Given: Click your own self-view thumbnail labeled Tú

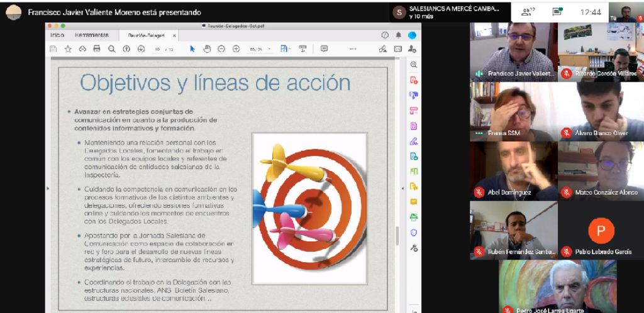Looking at the screenshot, I should pyautogui.click(x=626, y=13).
